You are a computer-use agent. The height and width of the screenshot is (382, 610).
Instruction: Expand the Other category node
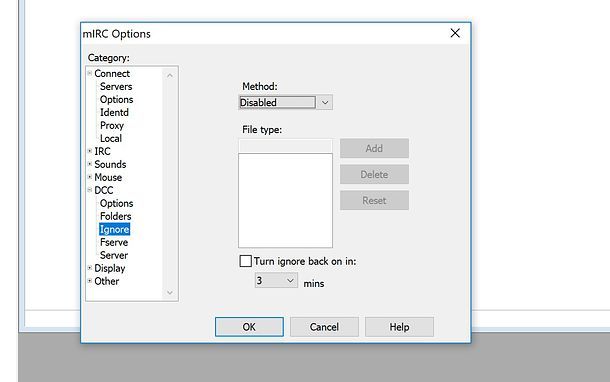click(90, 280)
